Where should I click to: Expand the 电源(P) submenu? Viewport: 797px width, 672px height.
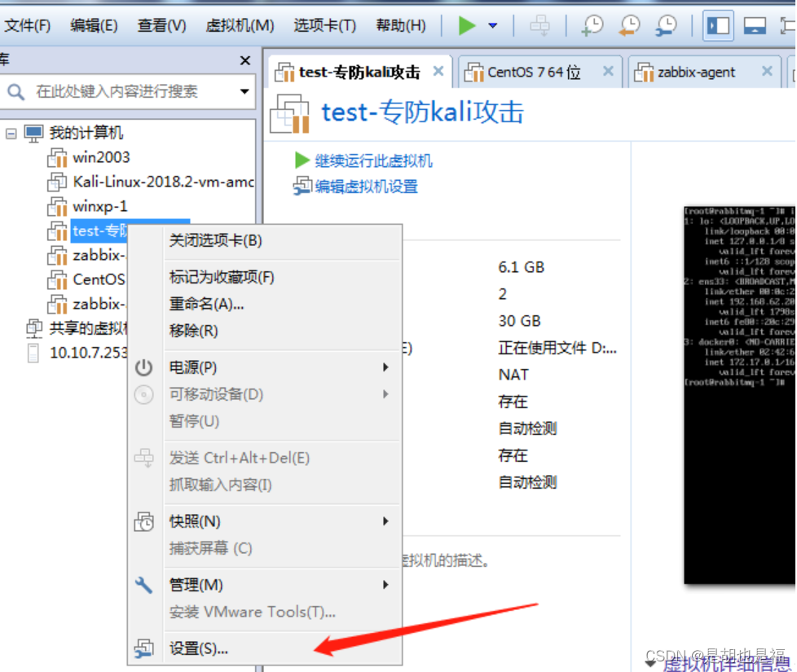click(283, 367)
